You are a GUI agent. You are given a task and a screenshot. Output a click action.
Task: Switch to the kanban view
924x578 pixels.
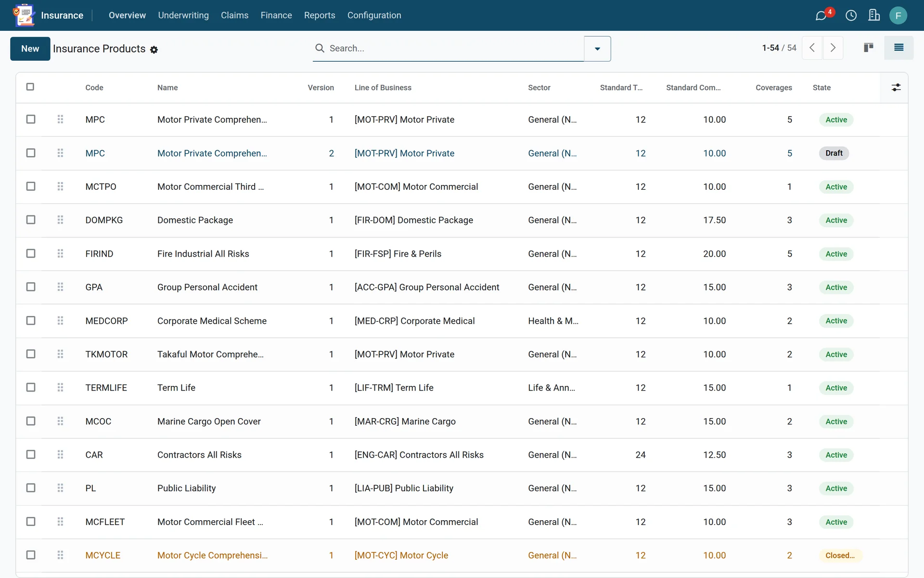[x=869, y=48]
